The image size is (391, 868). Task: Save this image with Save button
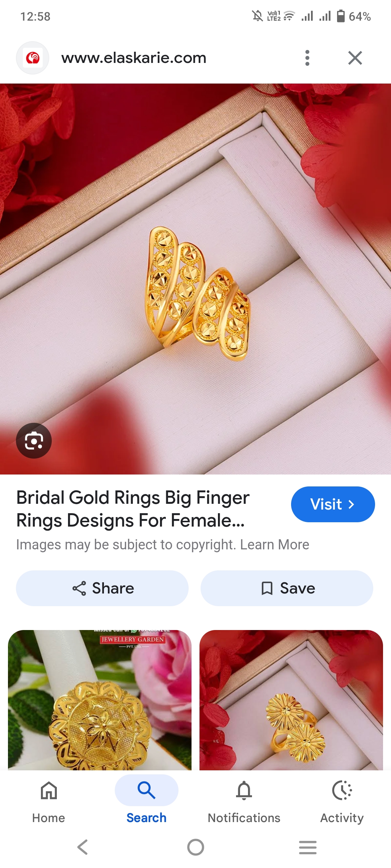click(x=287, y=588)
